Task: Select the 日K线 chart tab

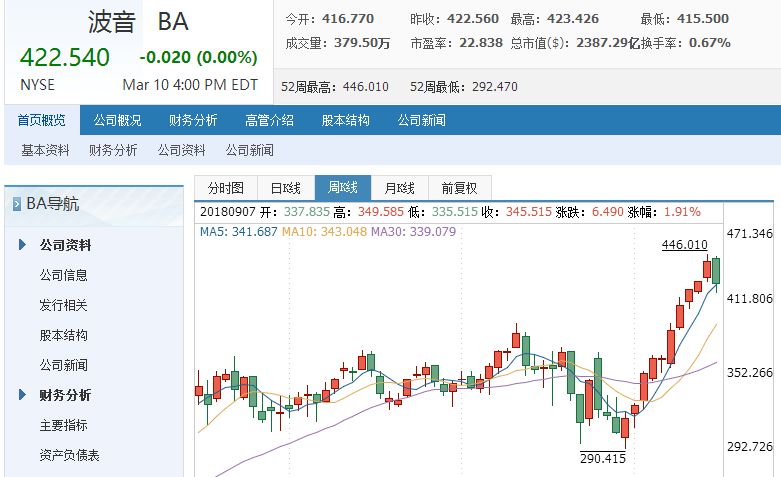Action: [x=286, y=188]
